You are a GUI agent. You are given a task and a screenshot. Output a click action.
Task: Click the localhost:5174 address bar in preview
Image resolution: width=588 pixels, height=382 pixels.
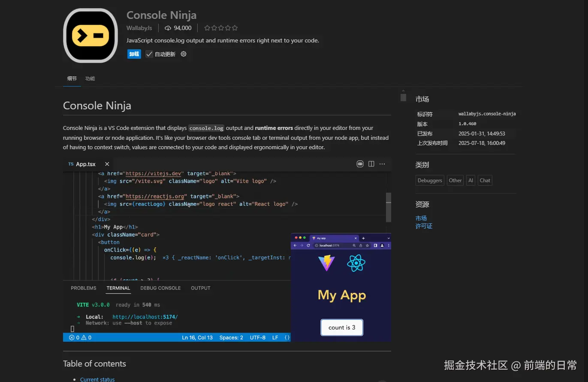(x=341, y=246)
